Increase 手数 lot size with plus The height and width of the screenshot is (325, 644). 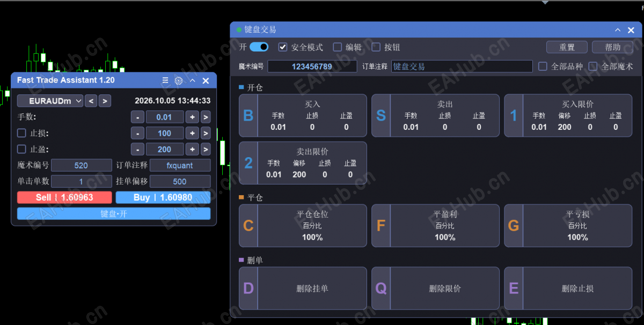pyautogui.click(x=192, y=117)
